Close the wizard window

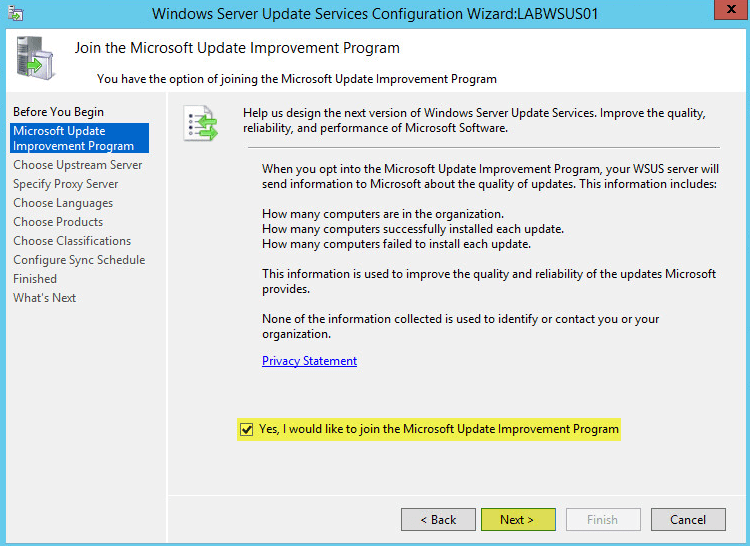[x=731, y=9]
